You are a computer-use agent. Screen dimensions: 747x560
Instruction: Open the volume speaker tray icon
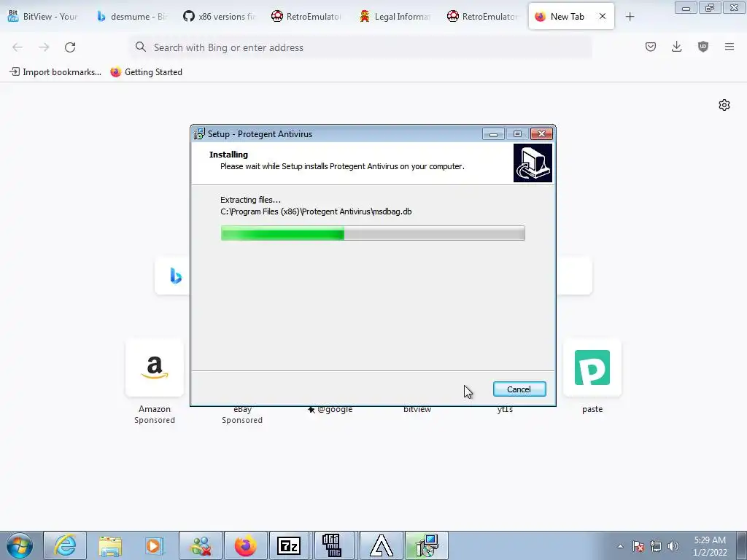(x=673, y=546)
